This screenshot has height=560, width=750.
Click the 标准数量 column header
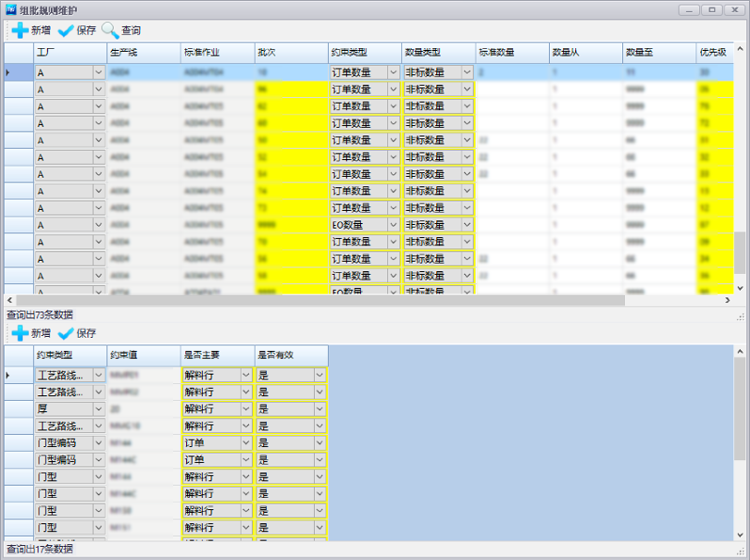[511, 53]
